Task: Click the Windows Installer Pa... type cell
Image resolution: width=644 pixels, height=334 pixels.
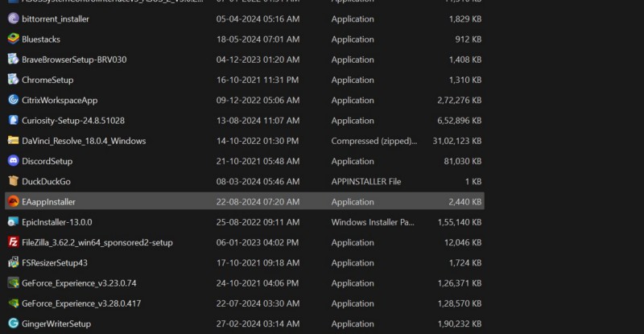Action: coord(373,222)
